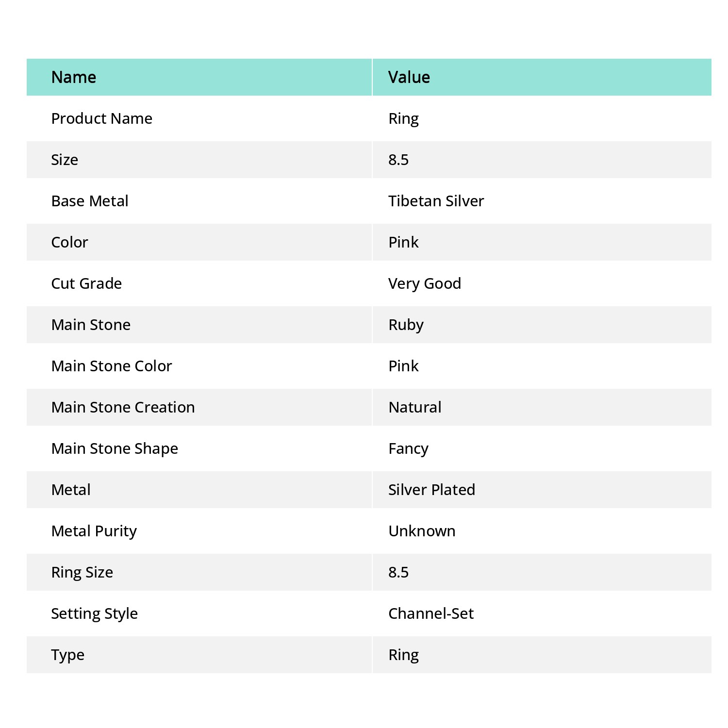
Task: Click the Ruby main stone value
Action: point(406,325)
